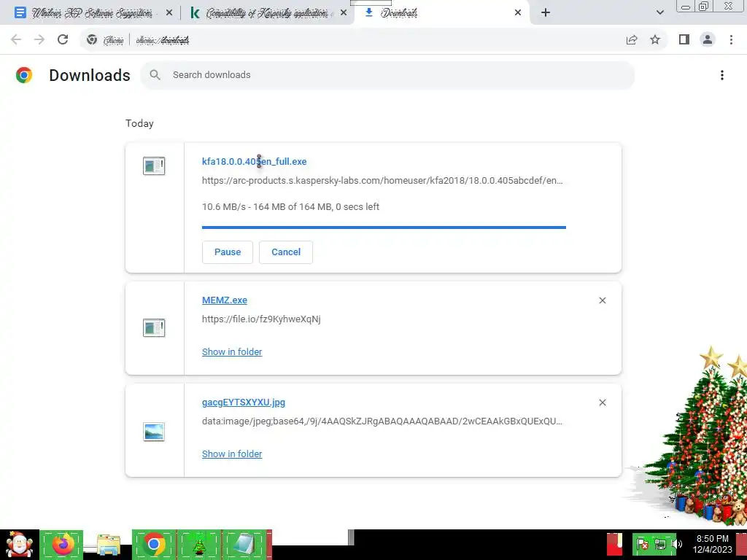The height and width of the screenshot is (560, 747).
Task: Close the Windows XP Software Suggestions tab
Action: click(x=169, y=13)
